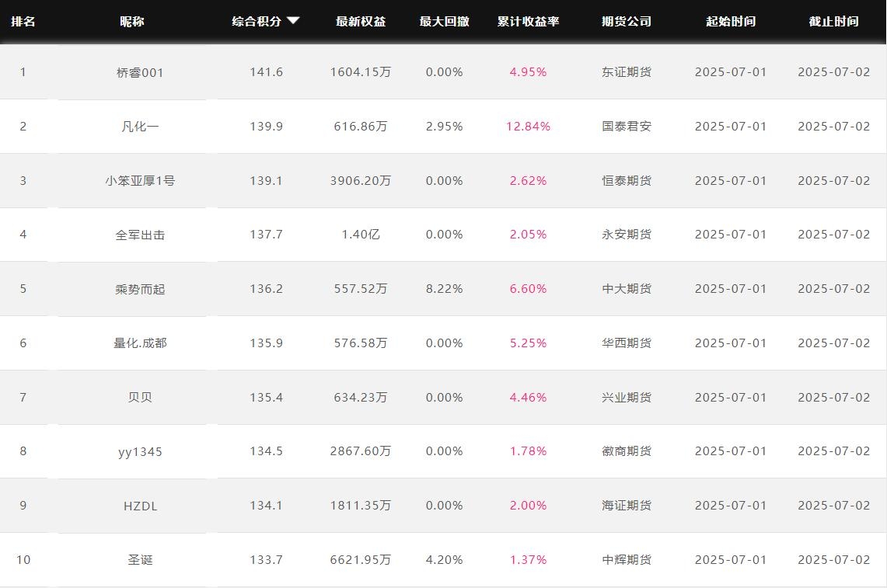Click drawdown value 8.22%

pyautogui.click(x=444, y=289)
